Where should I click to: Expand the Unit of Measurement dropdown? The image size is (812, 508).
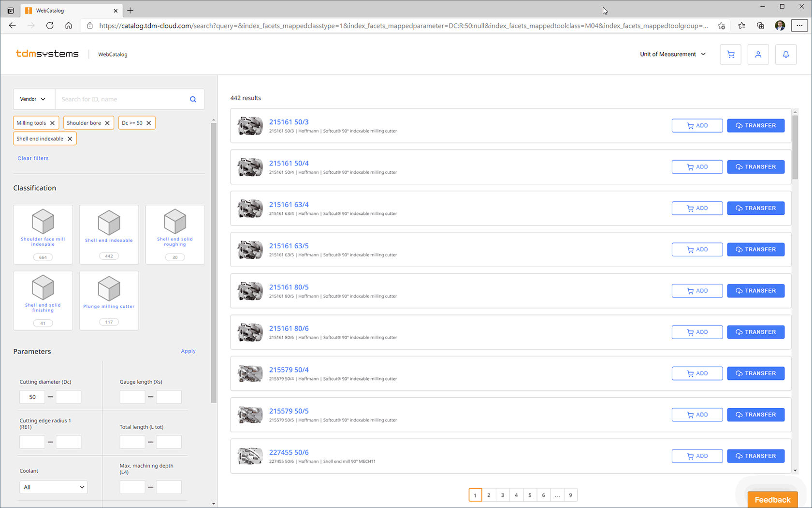(x=673, y=54)
